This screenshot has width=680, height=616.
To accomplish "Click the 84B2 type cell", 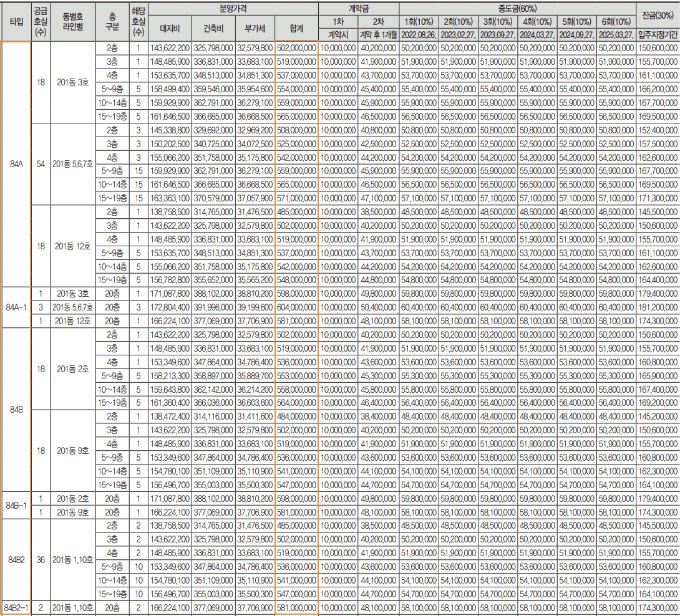I will coord(16,560).
